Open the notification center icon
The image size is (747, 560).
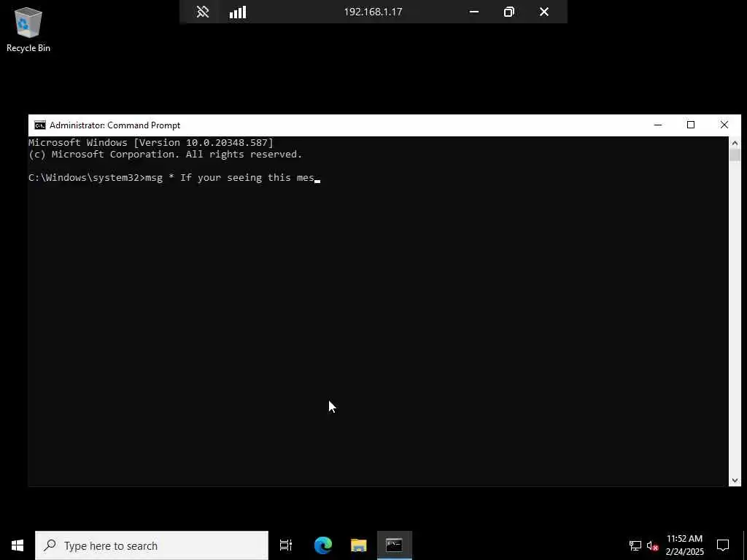pos(723,545)
